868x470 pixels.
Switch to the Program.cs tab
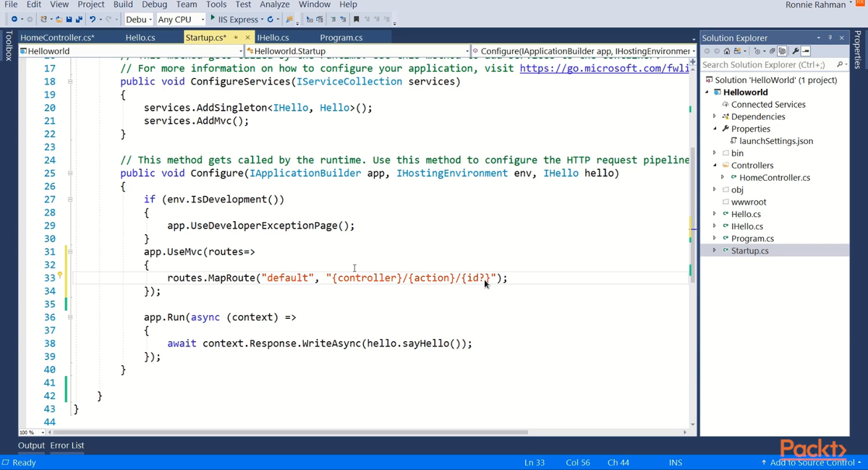click(x=341, y=38)
